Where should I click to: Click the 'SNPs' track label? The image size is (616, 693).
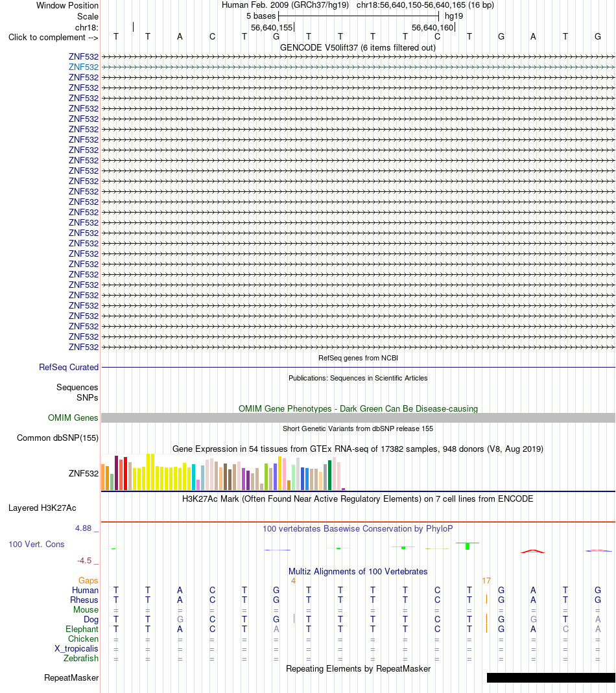pyautogui.click(x=87, y=398)
